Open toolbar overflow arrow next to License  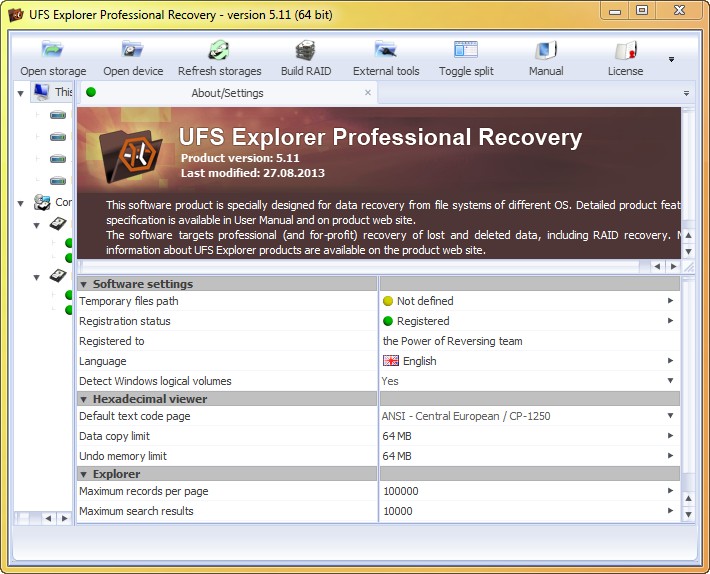(672, 59)
